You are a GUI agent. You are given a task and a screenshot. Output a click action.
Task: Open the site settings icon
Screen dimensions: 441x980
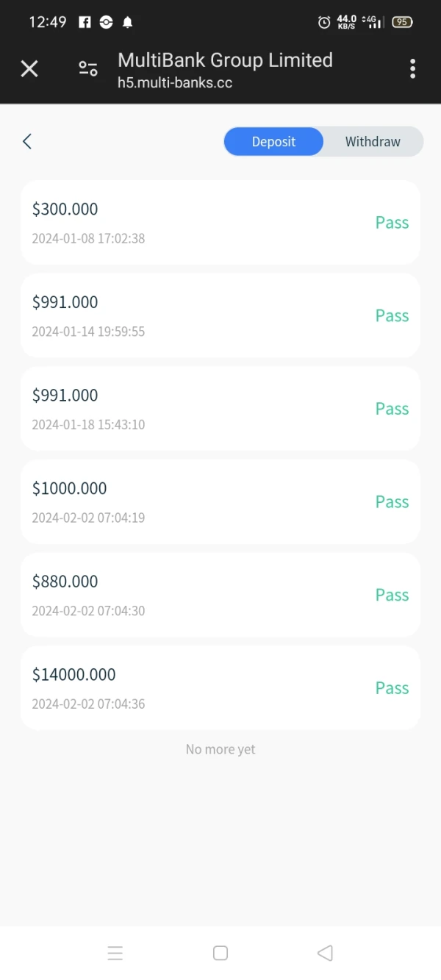click(x=88, y=69)
